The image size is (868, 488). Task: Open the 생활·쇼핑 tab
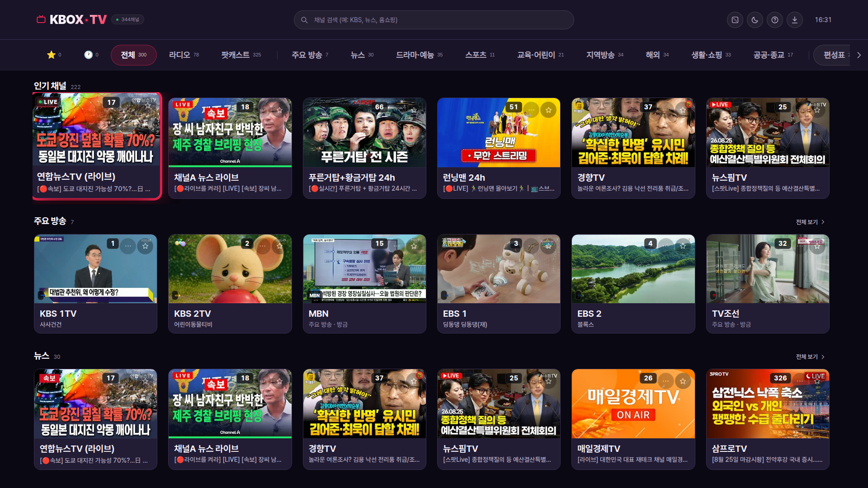pos(711,55)
